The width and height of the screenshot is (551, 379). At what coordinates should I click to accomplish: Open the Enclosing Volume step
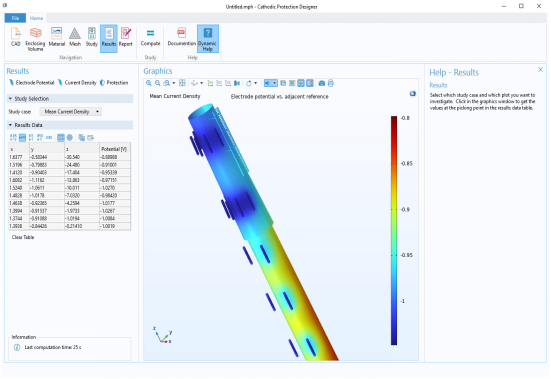tap(35, 39)
